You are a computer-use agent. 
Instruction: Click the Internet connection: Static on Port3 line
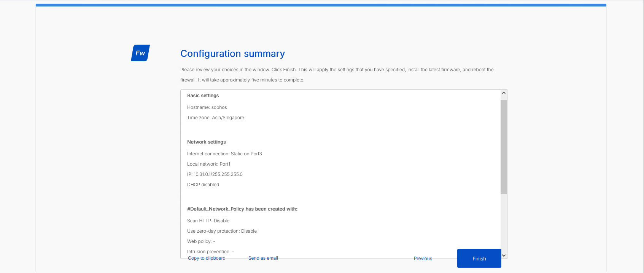(x=224, y=154)
